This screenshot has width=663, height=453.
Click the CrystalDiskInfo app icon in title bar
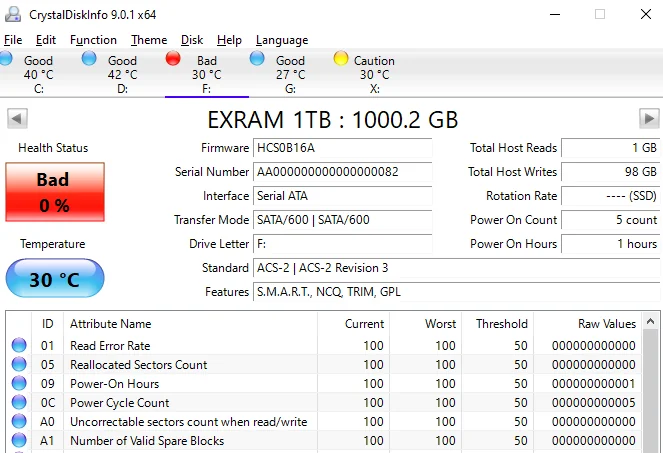(x=13, y=14)
